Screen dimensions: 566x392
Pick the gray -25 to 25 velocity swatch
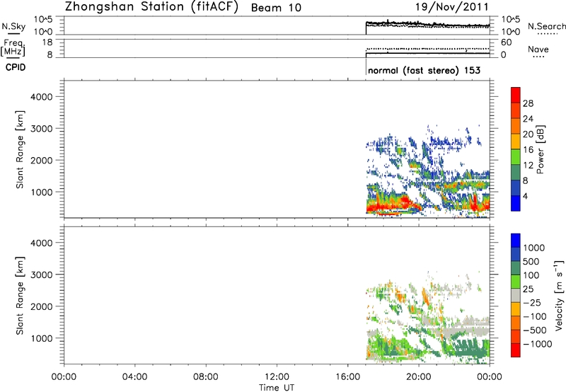pyautogui.click(x=516, y=296)
